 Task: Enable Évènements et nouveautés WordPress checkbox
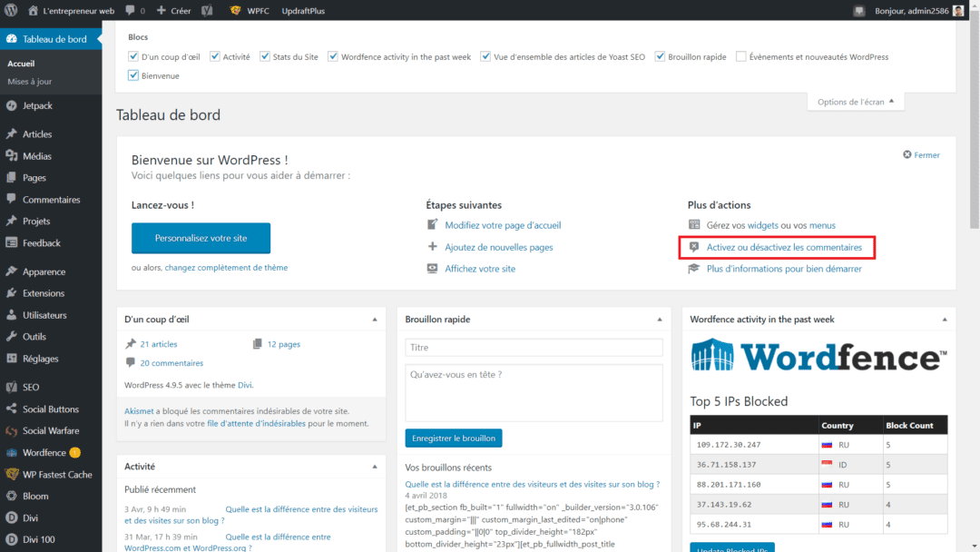pos(741,56)
